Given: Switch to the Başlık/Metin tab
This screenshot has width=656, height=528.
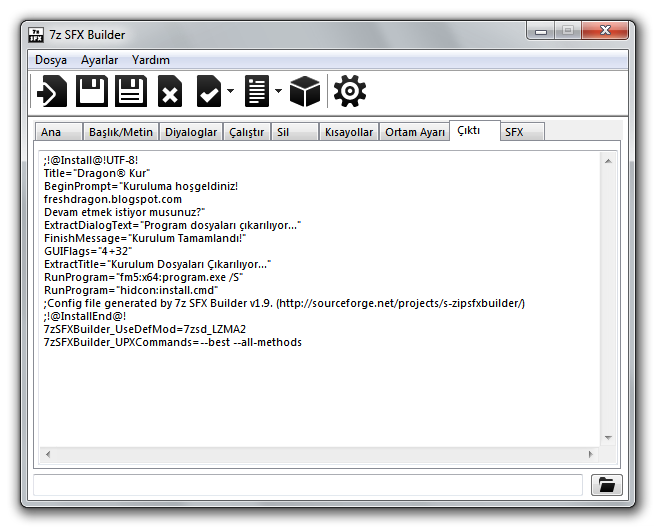Looking at the screenshot, I should point(121,132).
